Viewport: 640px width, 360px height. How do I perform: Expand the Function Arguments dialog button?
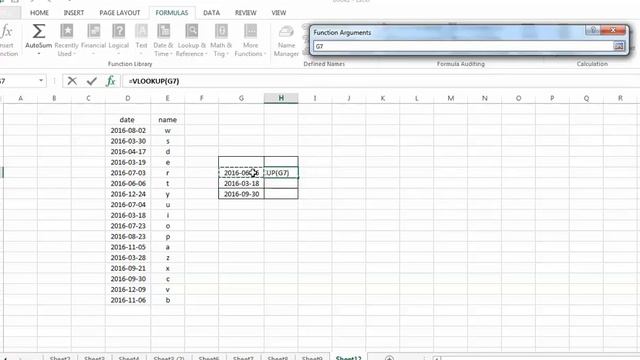point(619,46)
